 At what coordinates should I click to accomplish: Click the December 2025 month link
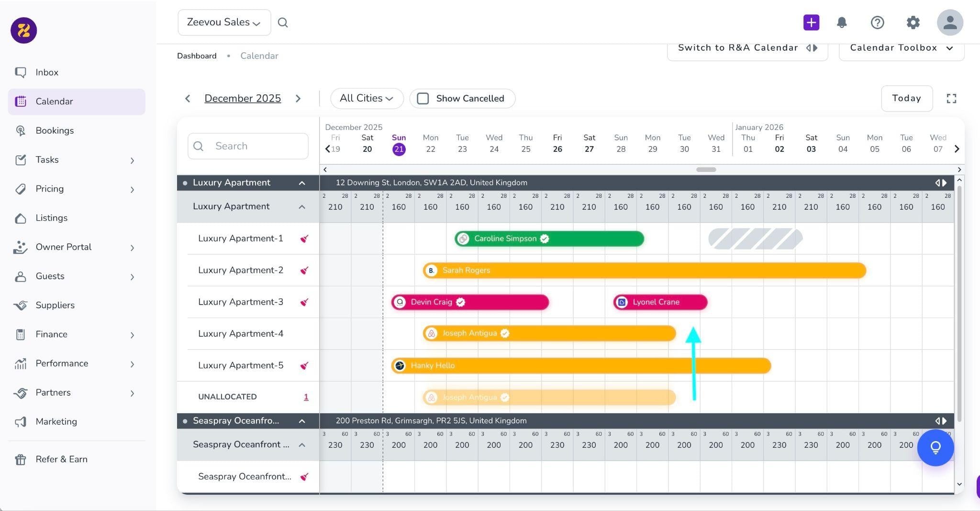pyautogui.click(x=243, y=99)
